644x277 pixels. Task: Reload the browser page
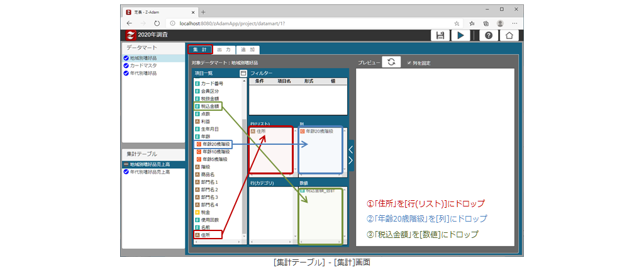pos(157,23)
